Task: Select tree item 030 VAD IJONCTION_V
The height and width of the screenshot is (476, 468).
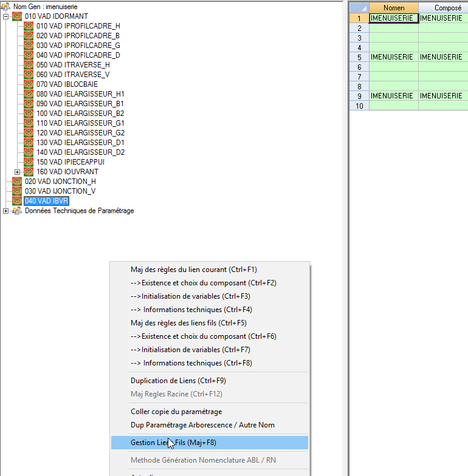Action: 60,191
